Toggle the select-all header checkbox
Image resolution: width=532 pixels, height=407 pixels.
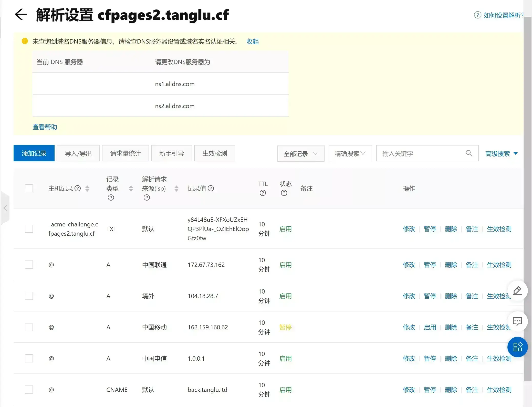(29, 188)
